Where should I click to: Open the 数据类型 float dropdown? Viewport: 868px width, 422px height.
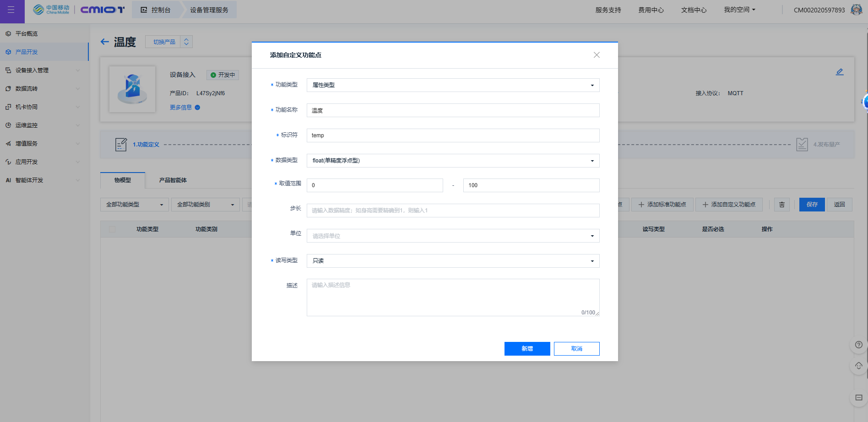(x=452, y=161)
